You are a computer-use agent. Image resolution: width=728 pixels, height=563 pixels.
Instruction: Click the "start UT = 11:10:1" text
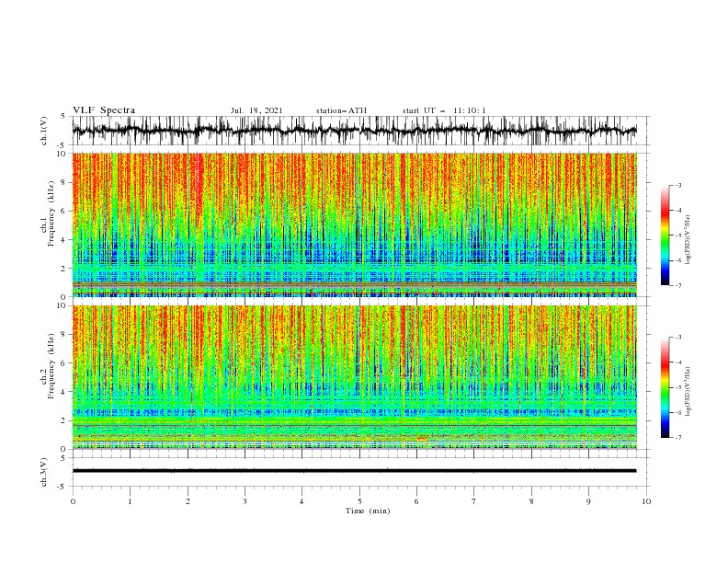click(x=444, y=110)
